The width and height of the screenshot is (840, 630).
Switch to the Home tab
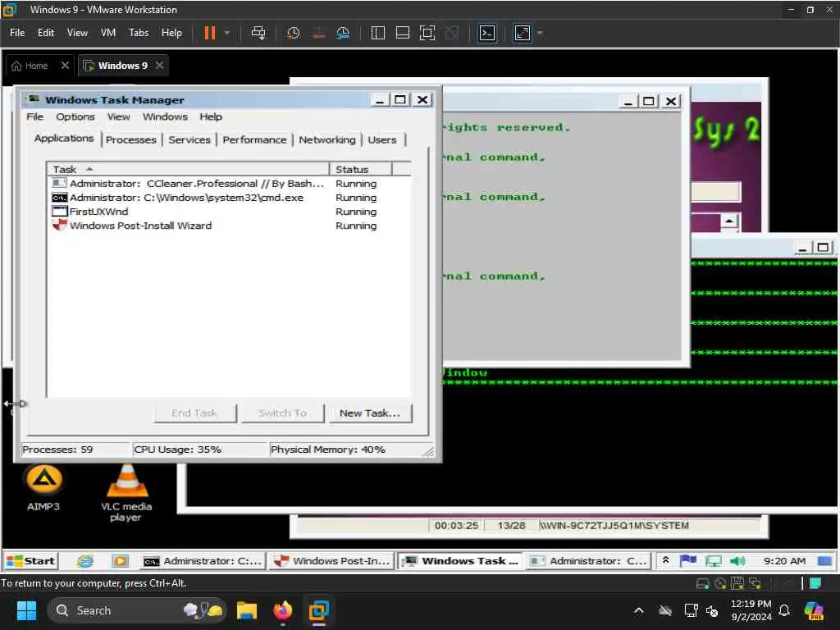point(30,66)
